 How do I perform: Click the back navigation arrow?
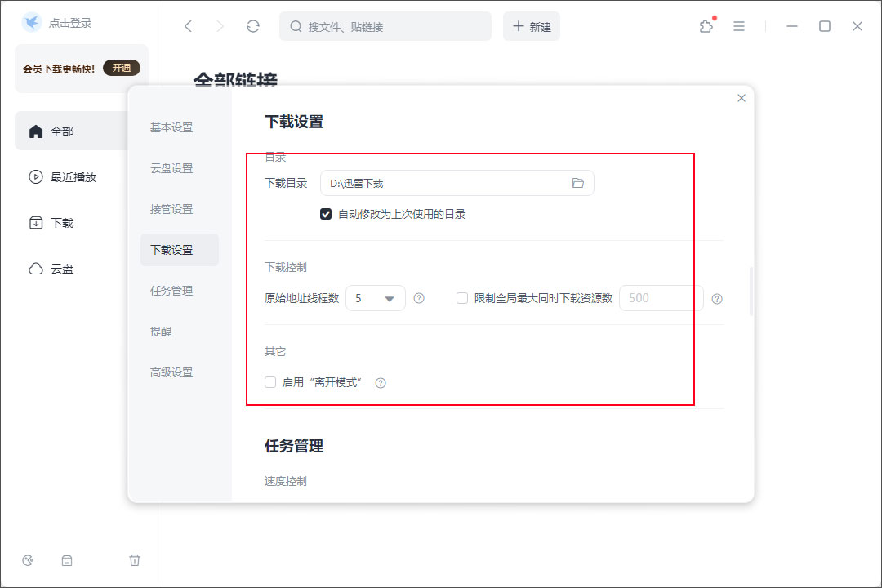click(188, 25)
